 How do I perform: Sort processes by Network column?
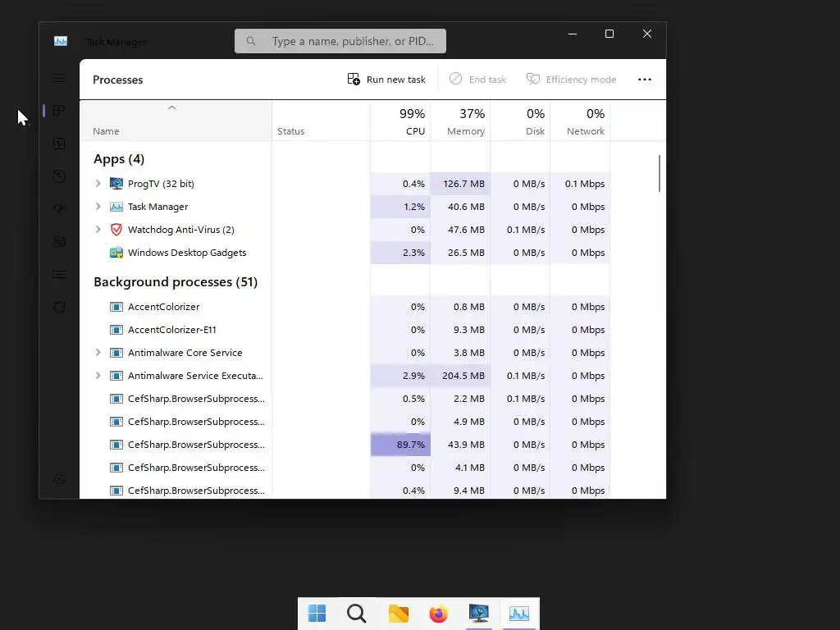pyautogui.click(x=580, y=121)
